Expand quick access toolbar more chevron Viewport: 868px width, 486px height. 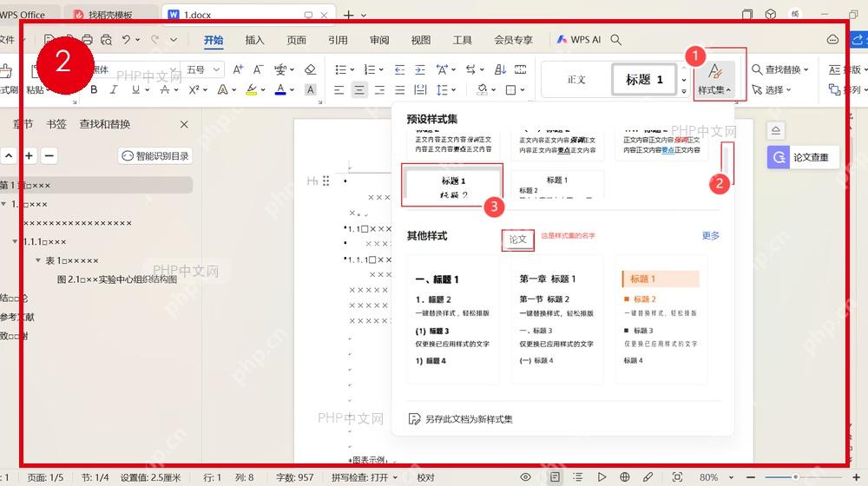[174, 39]
